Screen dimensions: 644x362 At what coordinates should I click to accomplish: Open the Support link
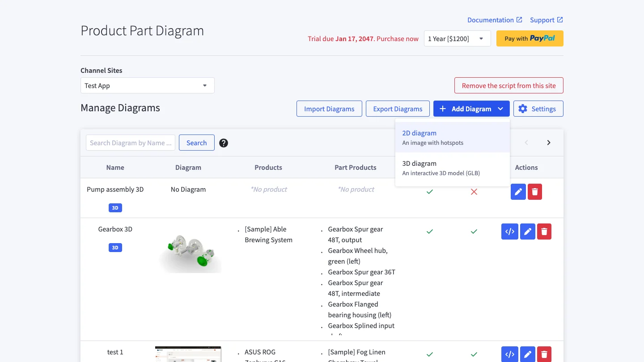tap(547, 20)
